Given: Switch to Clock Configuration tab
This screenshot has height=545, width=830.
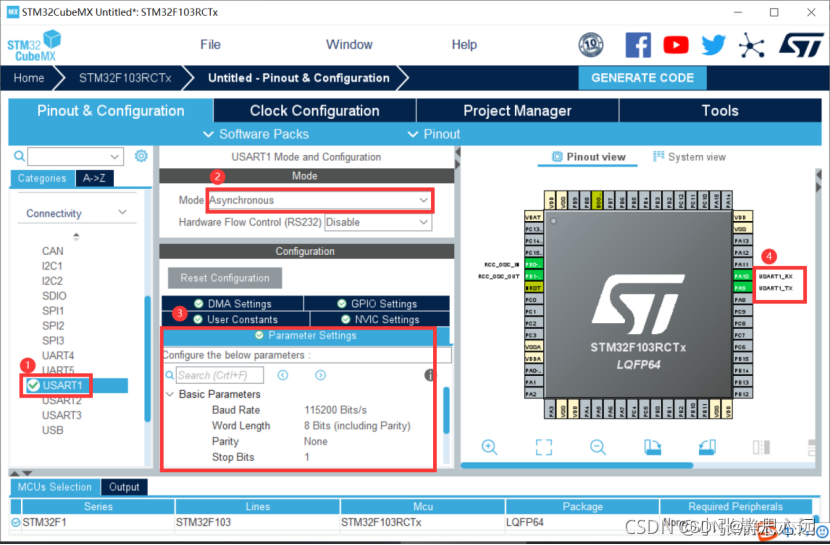Looking at the screenshot, I should point(314,111).
